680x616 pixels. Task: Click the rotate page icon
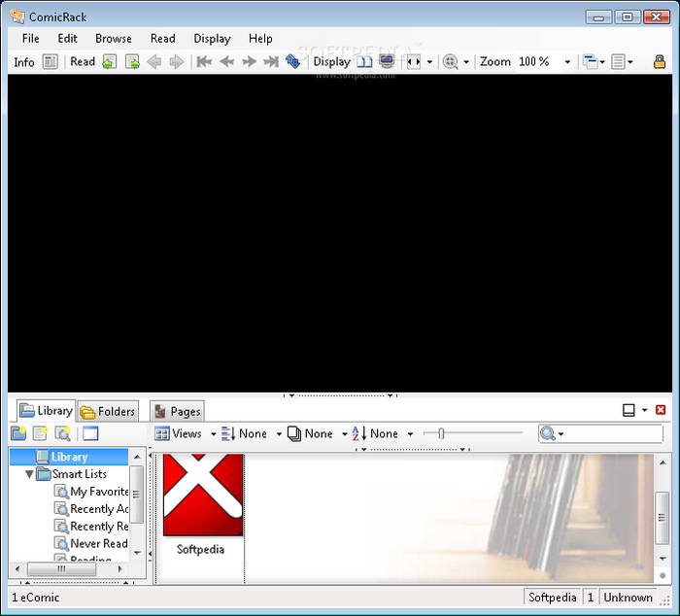coord(293,62)
